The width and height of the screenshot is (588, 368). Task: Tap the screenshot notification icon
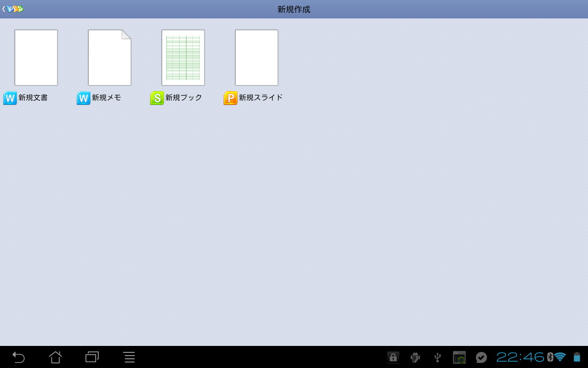[x=459, y=357]
